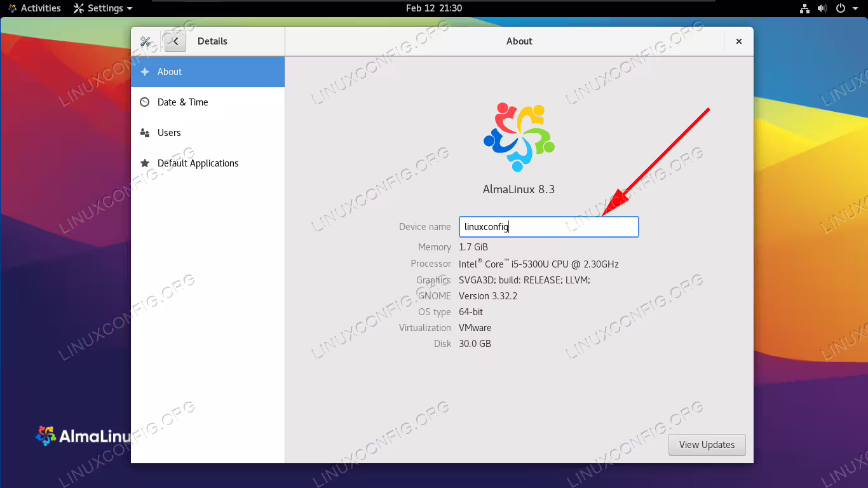Click the "Device name" label
This screenshot has height=488, width=868.
pos(425,227)
